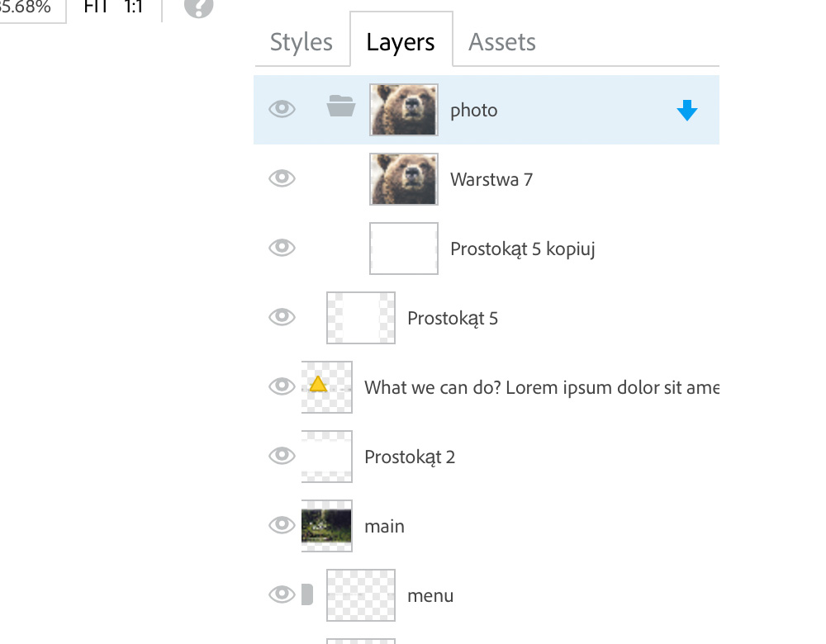Select the Layers tab

click(x=401, y=42)
